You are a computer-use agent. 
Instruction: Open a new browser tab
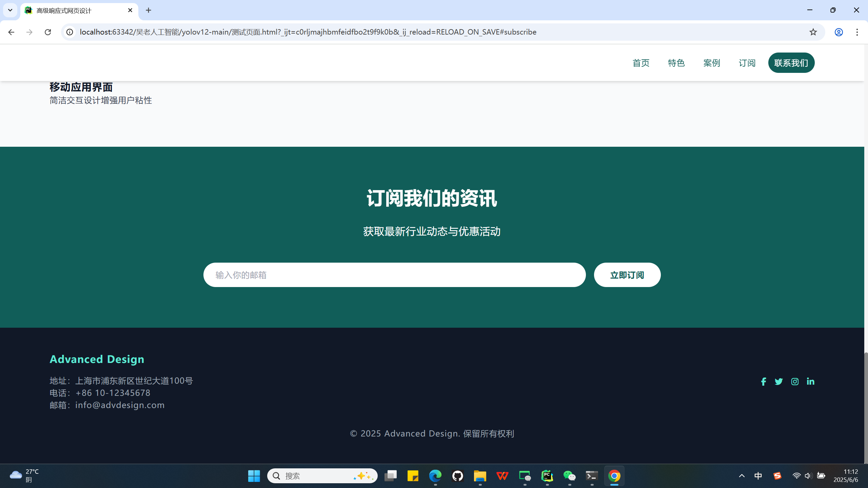(149, 10)
